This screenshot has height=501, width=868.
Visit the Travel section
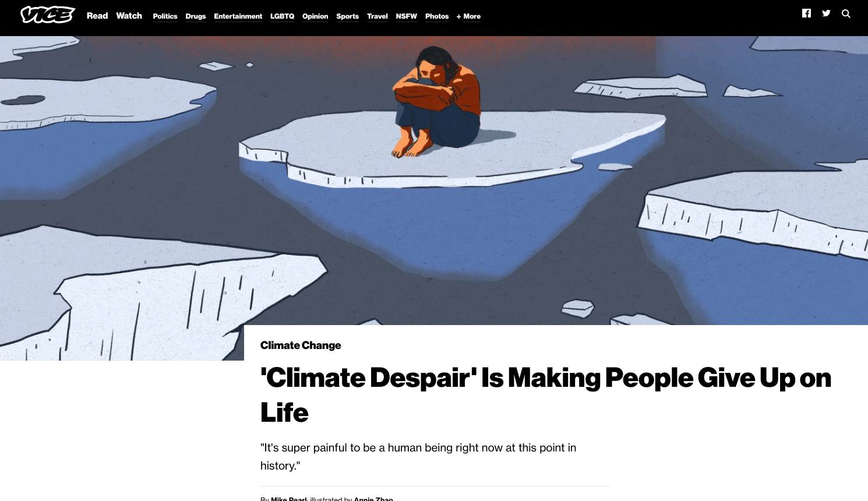pos(377,16)
